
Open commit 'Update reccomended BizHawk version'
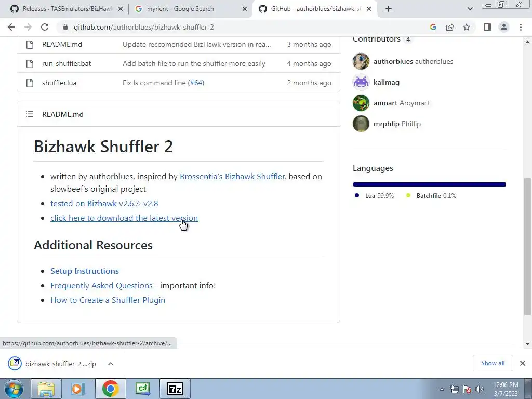pyautogui.click(x=197, y=44)
